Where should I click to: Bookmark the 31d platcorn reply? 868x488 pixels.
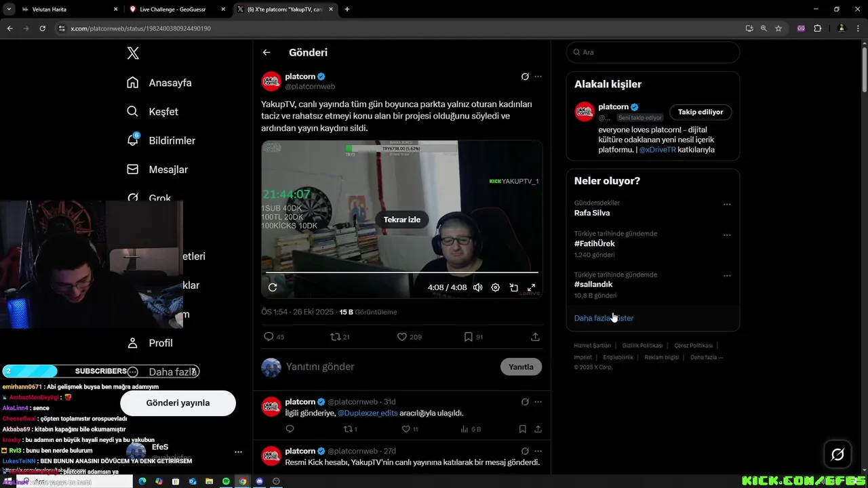point(522,429)
